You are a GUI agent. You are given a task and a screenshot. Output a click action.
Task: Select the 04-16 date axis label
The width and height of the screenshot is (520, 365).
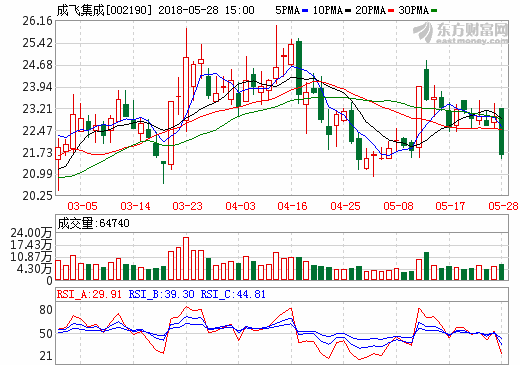click(292, 206)
